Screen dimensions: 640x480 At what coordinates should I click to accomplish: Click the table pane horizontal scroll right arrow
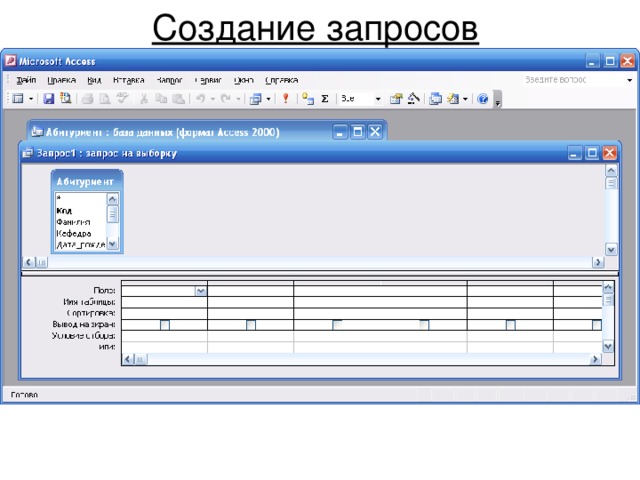(x=598, y=262)
